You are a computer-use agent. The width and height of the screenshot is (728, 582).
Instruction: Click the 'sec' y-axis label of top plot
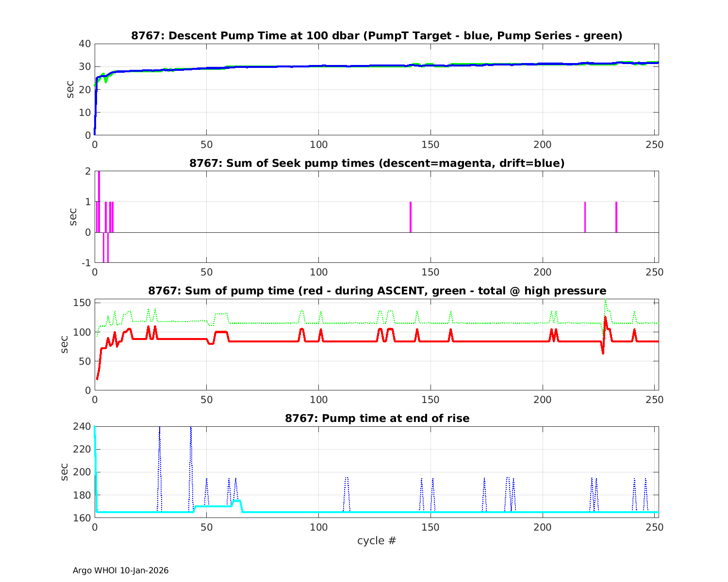70,89
